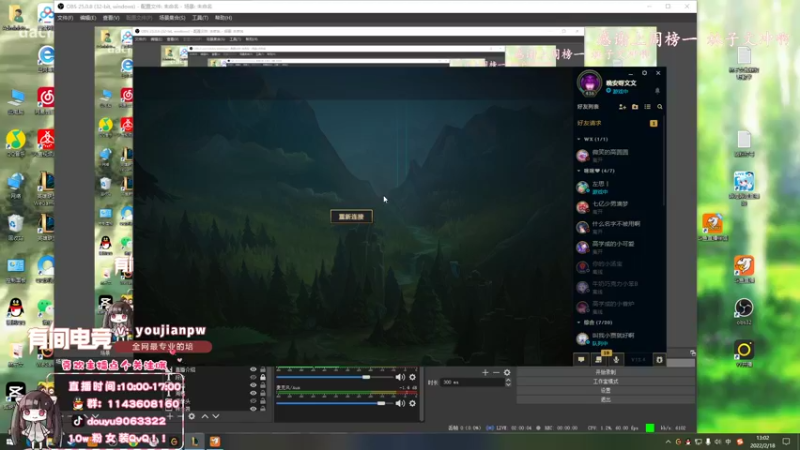Collapse the friend group containing 左思！

579,170
